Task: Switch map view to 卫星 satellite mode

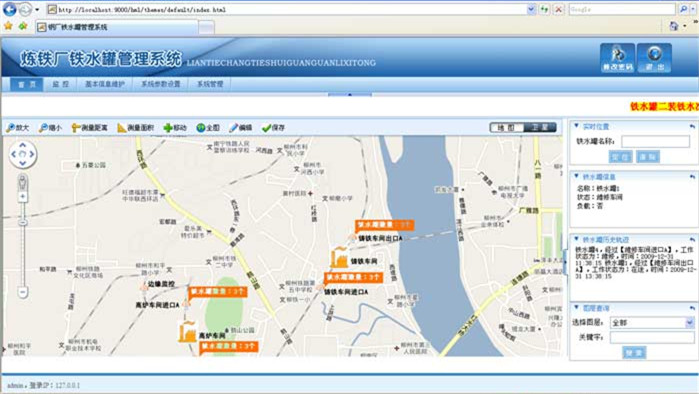Action: (x=539, y=127)
